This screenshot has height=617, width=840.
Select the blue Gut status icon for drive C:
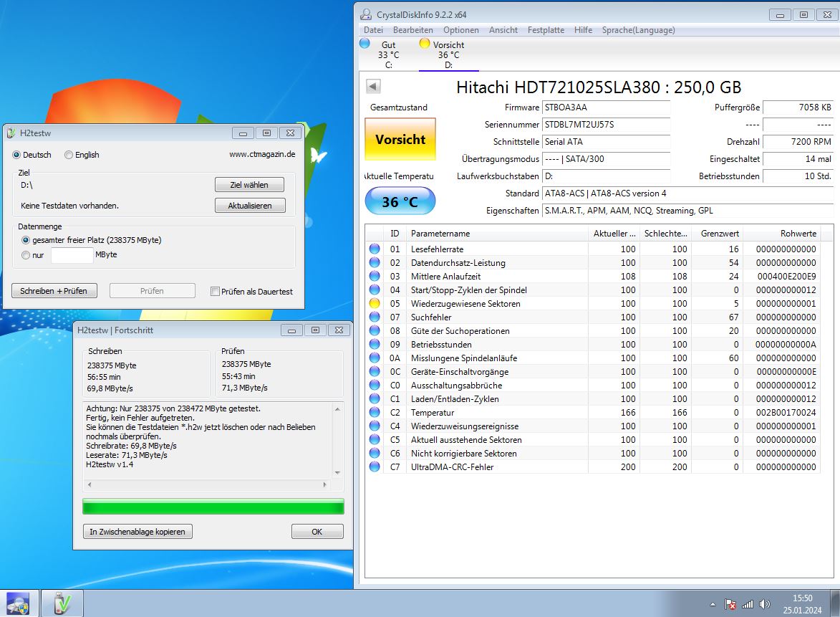[x=365, y=44]
